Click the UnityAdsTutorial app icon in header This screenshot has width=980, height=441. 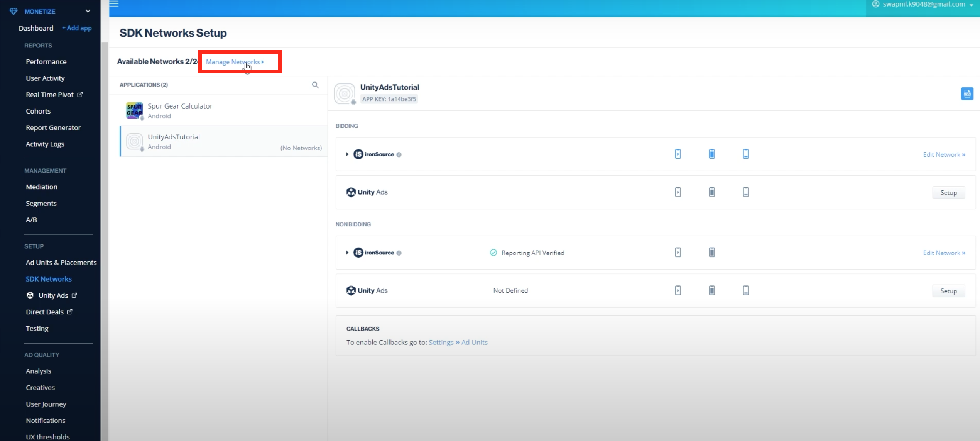(345, 93)
